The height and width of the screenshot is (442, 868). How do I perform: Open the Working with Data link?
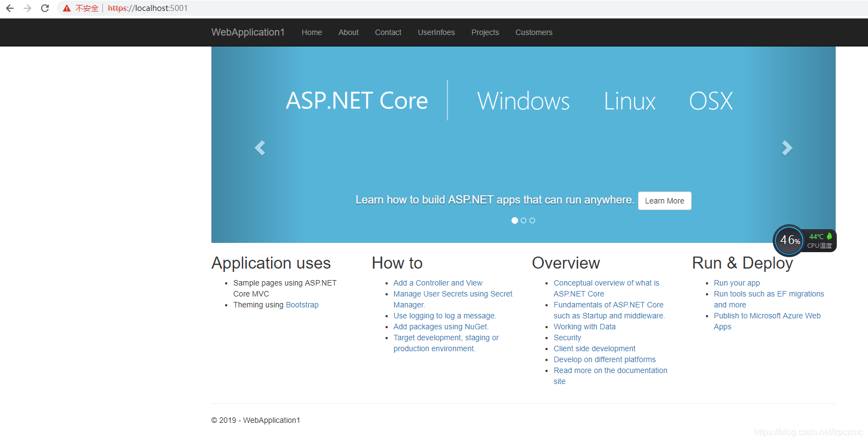584,327
